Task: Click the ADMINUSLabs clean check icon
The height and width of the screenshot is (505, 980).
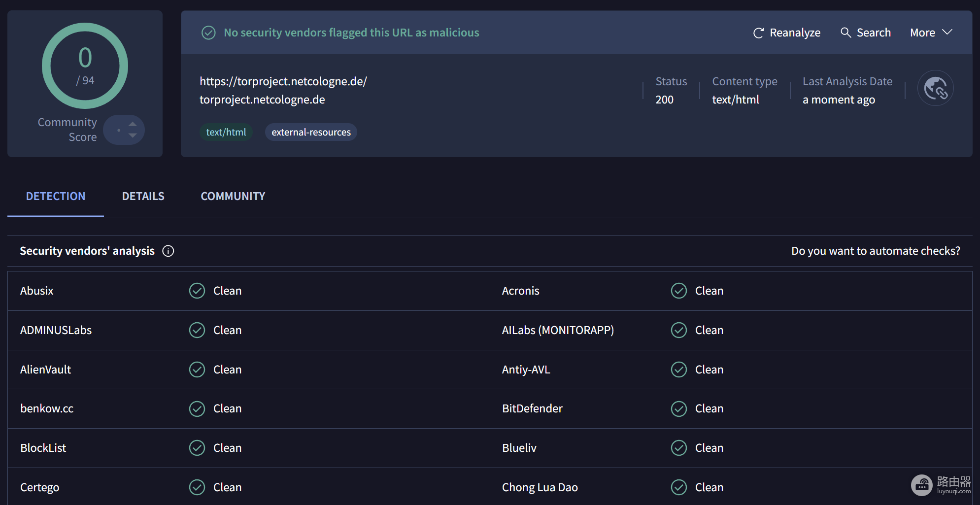Action: coord(197,330)
